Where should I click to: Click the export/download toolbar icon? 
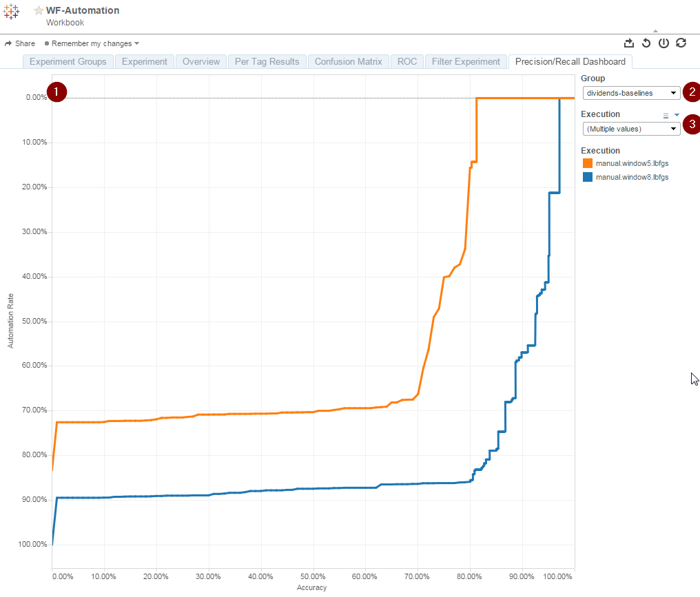628,43
